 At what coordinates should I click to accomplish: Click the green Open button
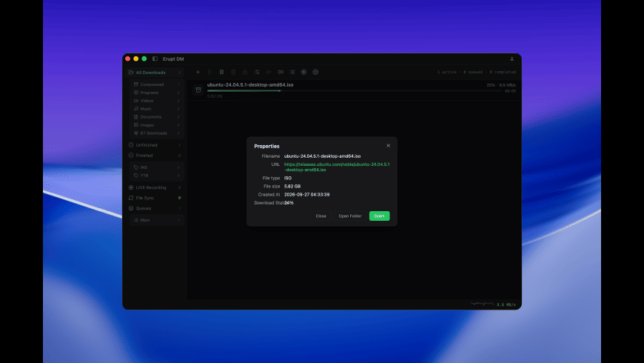pyautogui.click(x=379, y=216)
